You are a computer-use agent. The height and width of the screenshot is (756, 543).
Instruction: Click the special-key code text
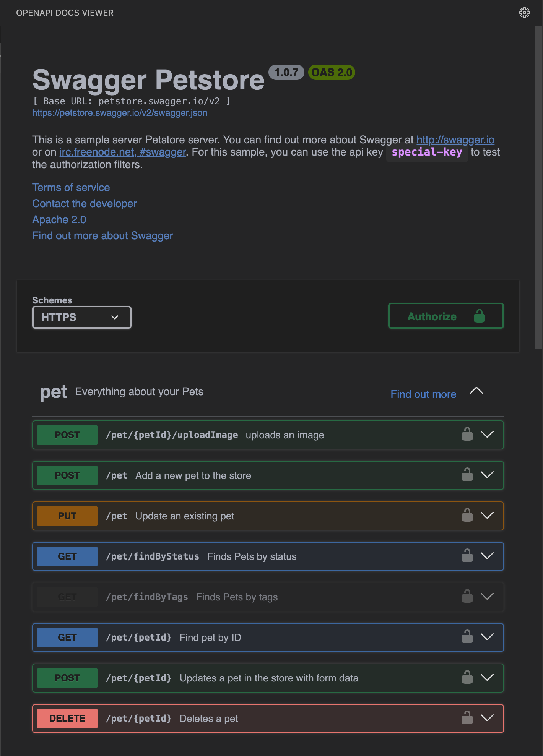click(427, 152)
